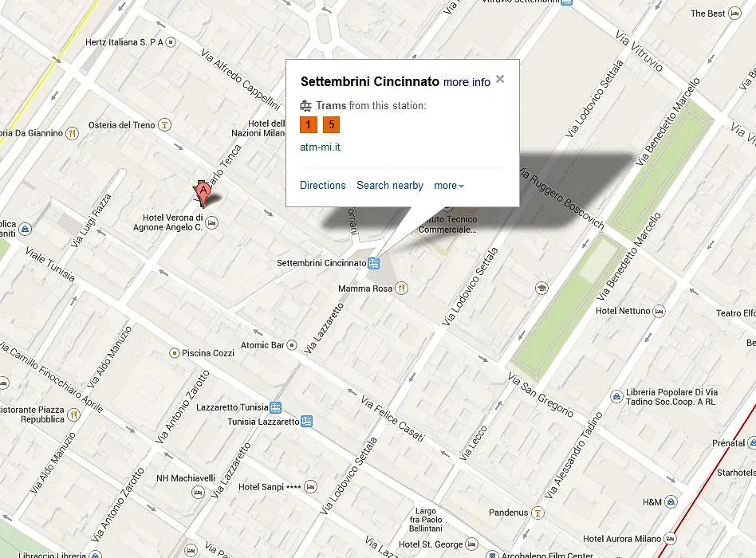
Task: Open the more info link
Action: [x=467, y=82]
